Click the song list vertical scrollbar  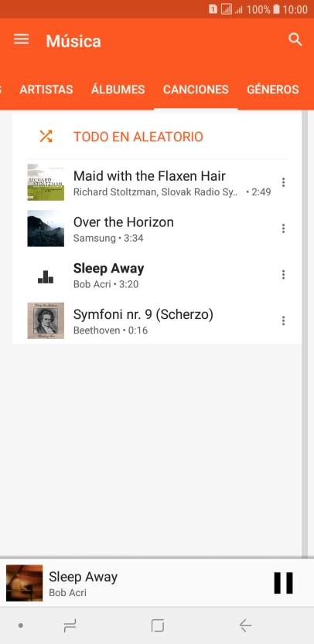point(305,334)
